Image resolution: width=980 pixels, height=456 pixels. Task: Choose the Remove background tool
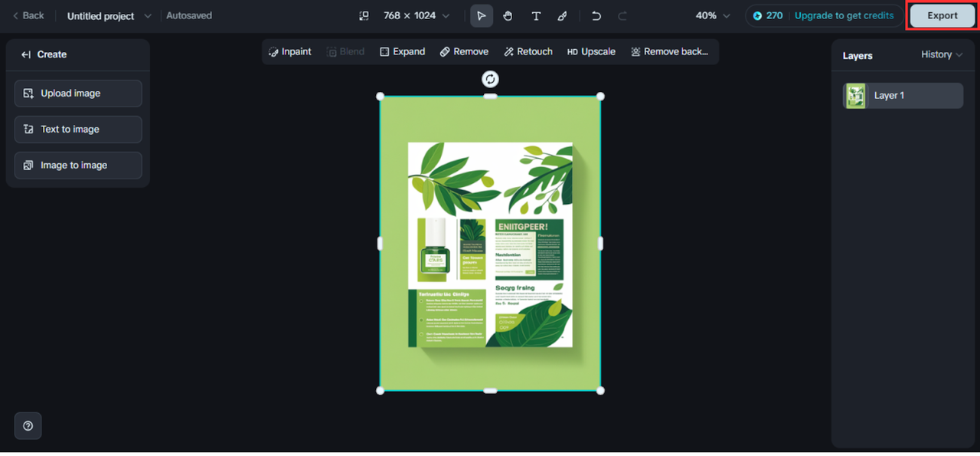(x=670, y=51)
